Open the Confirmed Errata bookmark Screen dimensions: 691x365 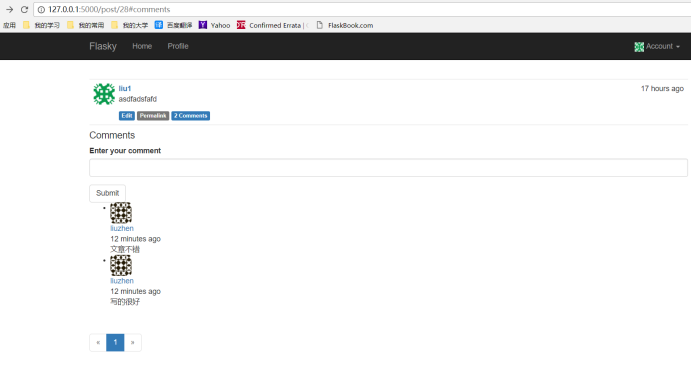pyautogui.click(x=272, y=25)
